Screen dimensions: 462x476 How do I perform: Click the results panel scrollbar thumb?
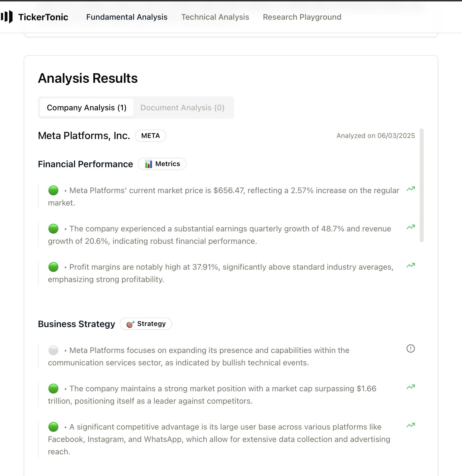[x=422, y=185]
